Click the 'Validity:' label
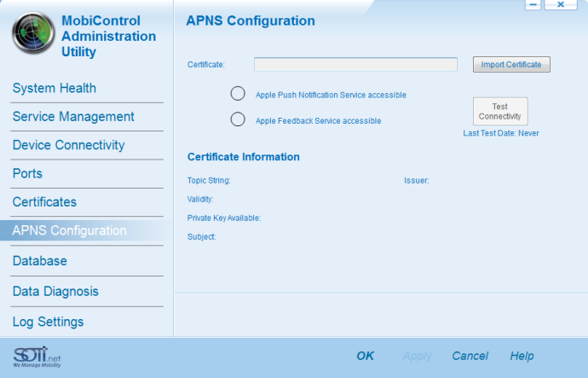Image resolution: width=588 pixels, height=378 pixels. [x=200, y=200]
